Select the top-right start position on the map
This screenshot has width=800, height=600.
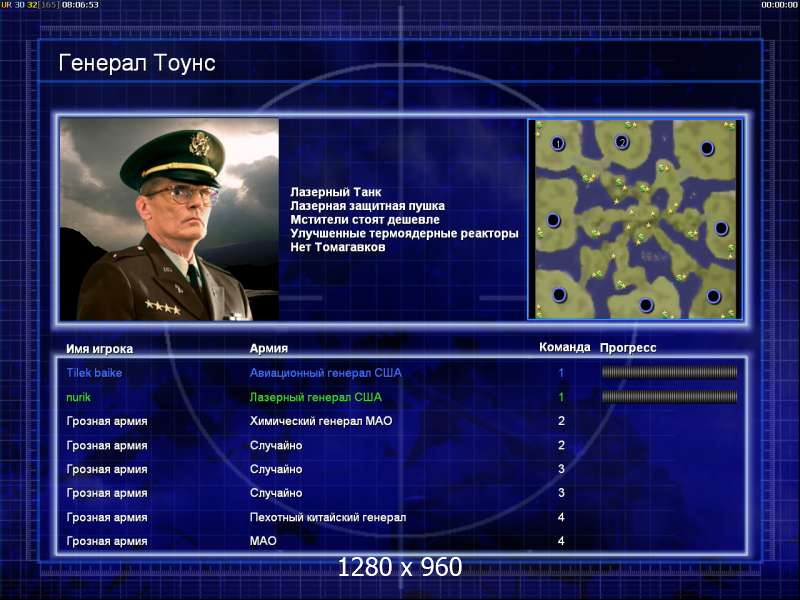pyautogui.click(x=707, y=148)
